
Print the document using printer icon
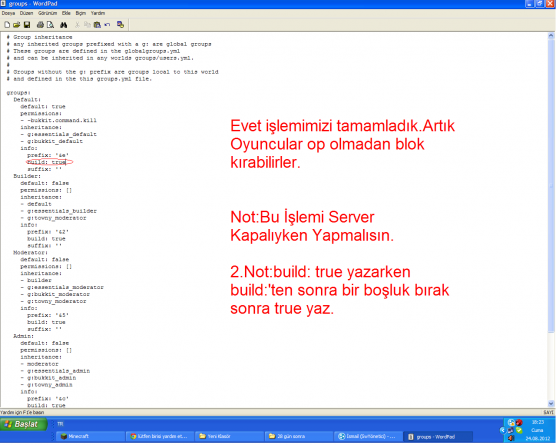pos(40,25)
